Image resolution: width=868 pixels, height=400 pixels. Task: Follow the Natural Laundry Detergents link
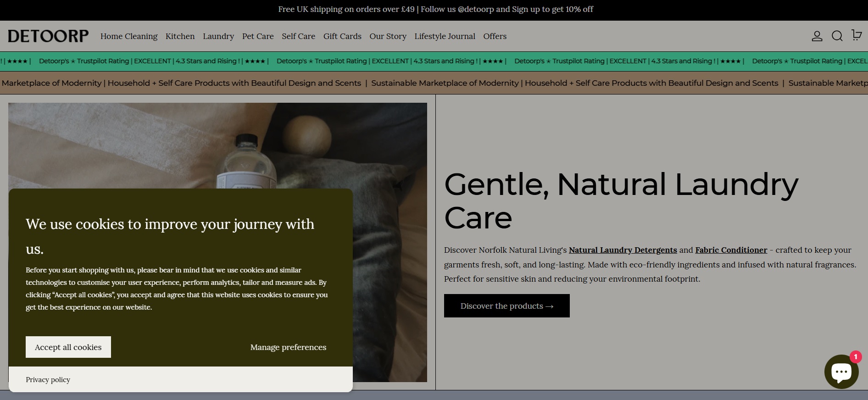623,250
